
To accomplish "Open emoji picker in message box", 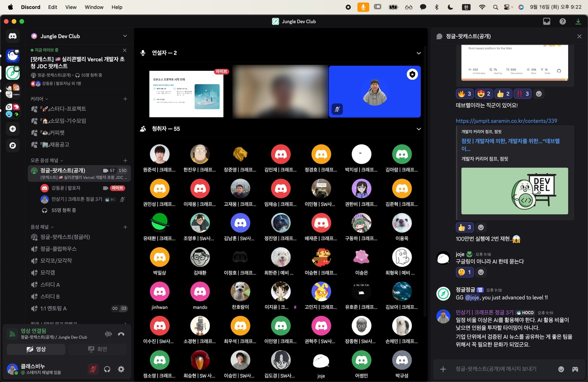I will pos(561,369).
